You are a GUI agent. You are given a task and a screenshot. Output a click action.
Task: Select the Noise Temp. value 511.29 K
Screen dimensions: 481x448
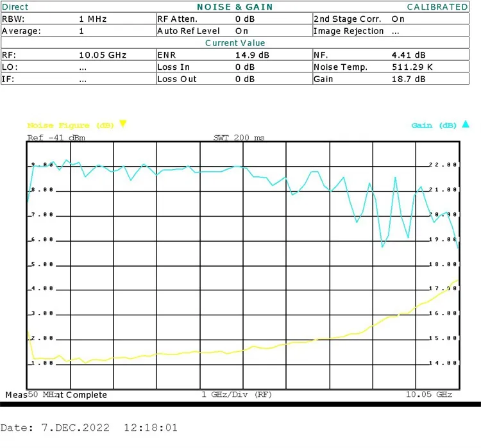[412, 67]
